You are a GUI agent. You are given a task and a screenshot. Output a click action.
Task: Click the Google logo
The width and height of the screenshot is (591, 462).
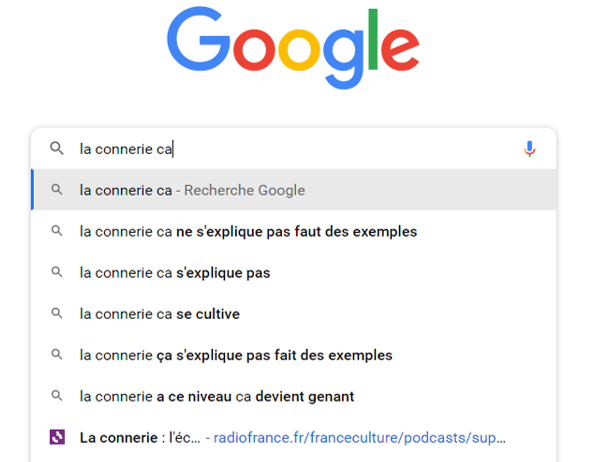[x=293, y=48]
